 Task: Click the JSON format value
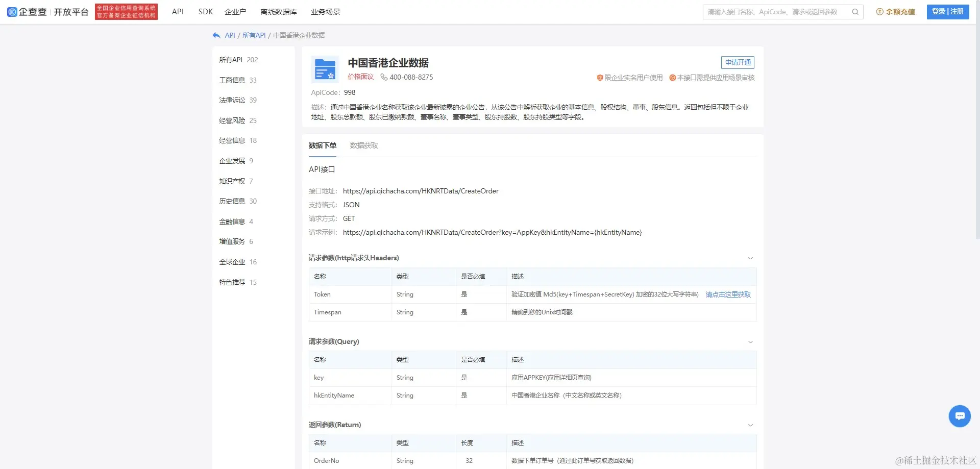pyautogui.click(x=351, y=205)
